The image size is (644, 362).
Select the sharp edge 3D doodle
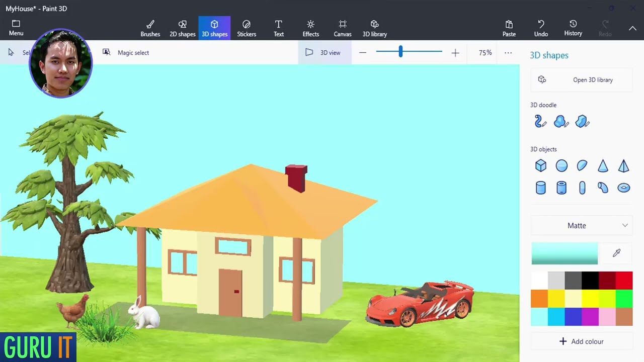[582, 122]
